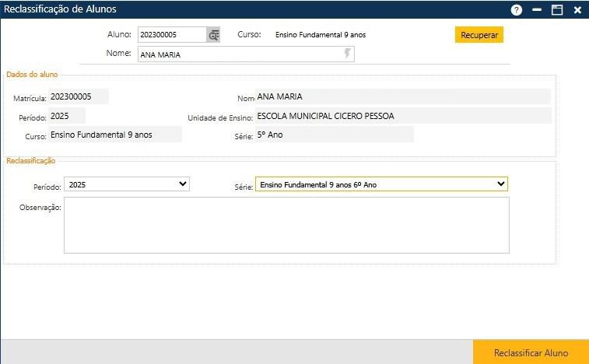Viewport: 589px width, 364px height.
Task: Focus the Observação text area
Action: (x=286, y=225)
